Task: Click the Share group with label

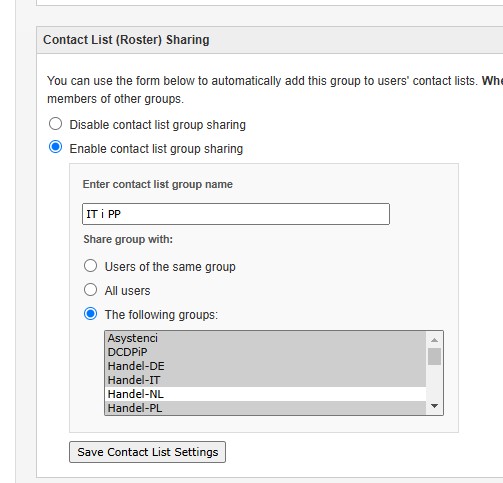Action: coord(128,239)
